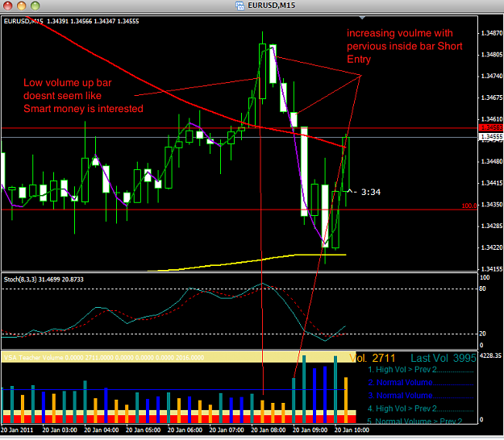
Task: Click the Stochastic 20 level label
Action: [x=482, y=334]
